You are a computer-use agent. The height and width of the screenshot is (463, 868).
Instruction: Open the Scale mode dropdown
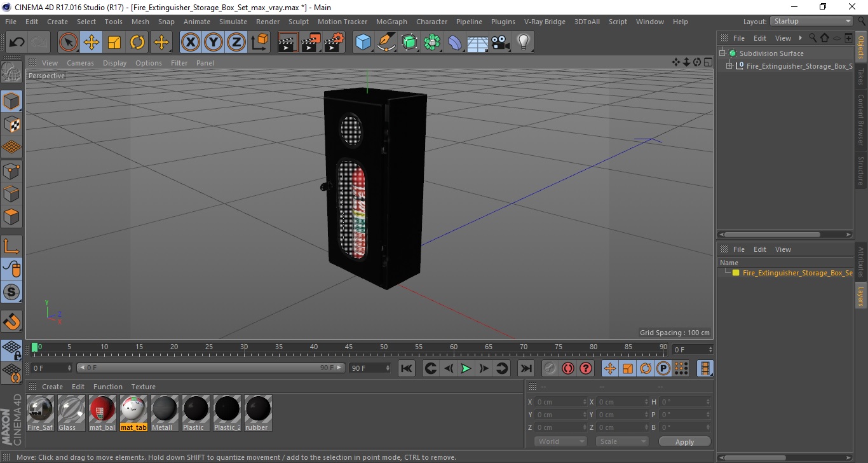click(621, 441)
